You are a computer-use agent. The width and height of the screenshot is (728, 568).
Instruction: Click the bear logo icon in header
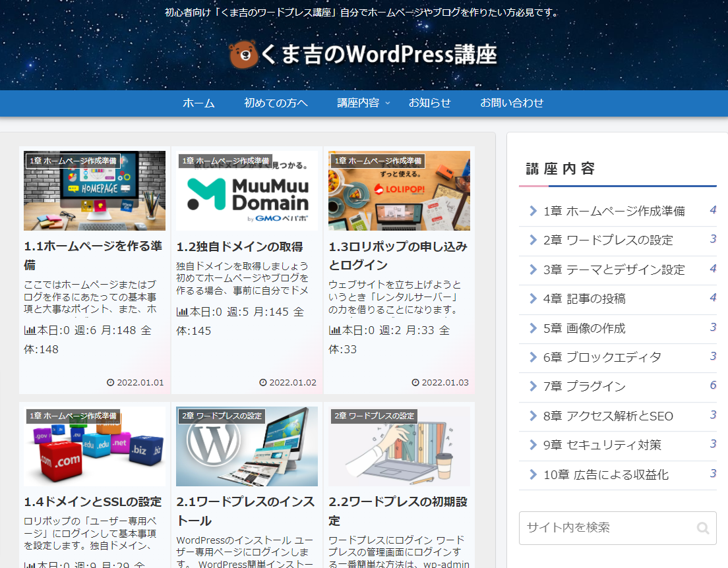(243, 55)
